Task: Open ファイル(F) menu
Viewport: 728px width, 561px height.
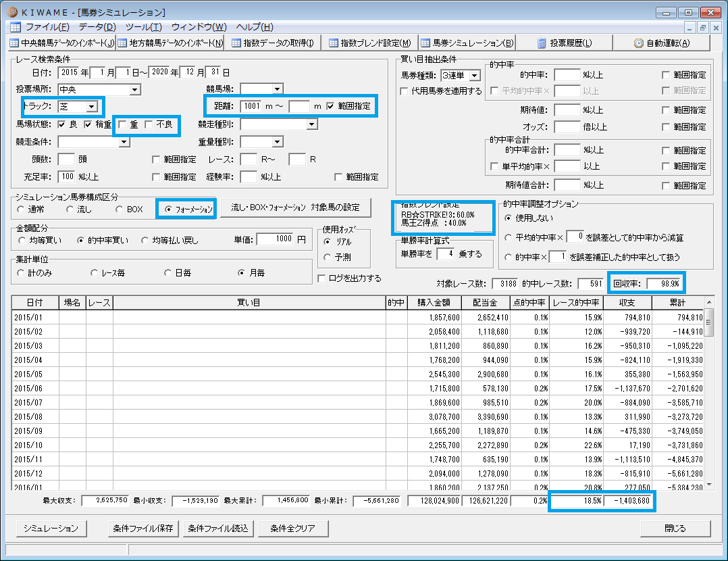Action: (47, 27)
